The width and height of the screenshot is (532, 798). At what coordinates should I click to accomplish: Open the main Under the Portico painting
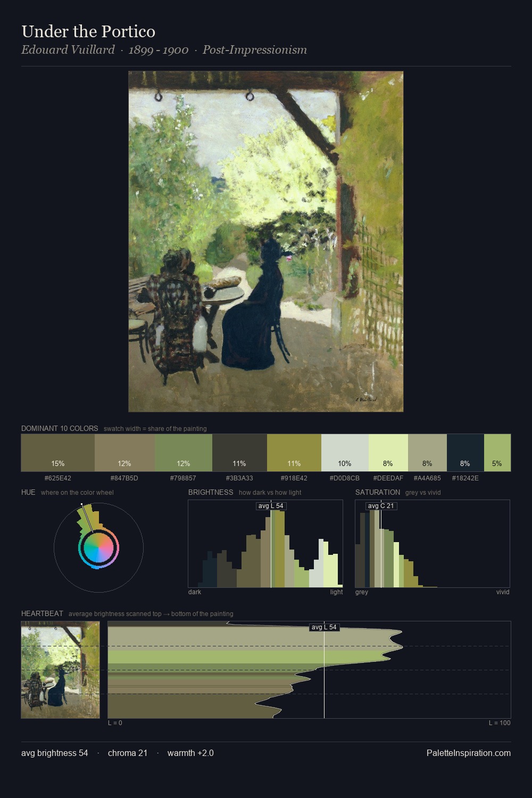(266, 242)
